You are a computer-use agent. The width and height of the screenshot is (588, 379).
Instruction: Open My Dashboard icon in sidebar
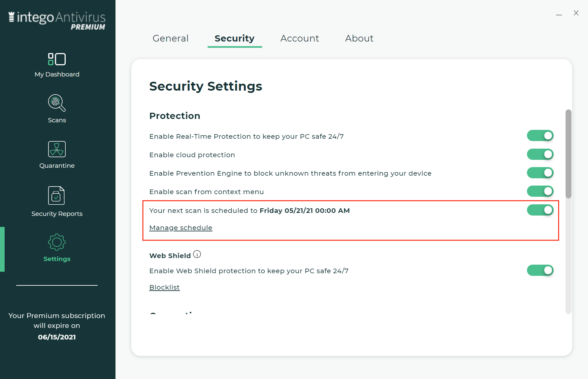(x=57, y=59)
